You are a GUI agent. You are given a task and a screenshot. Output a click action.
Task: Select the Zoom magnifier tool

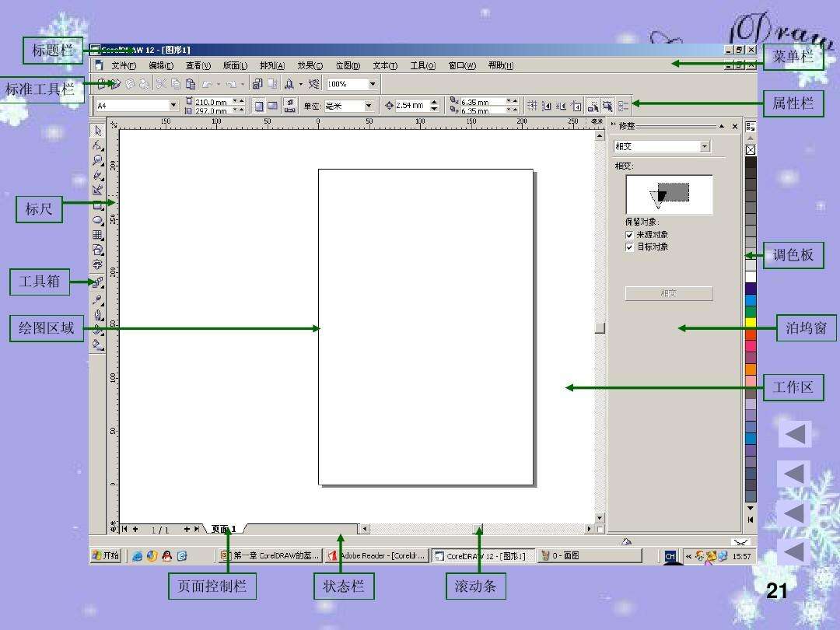click(x=98, y=160)
